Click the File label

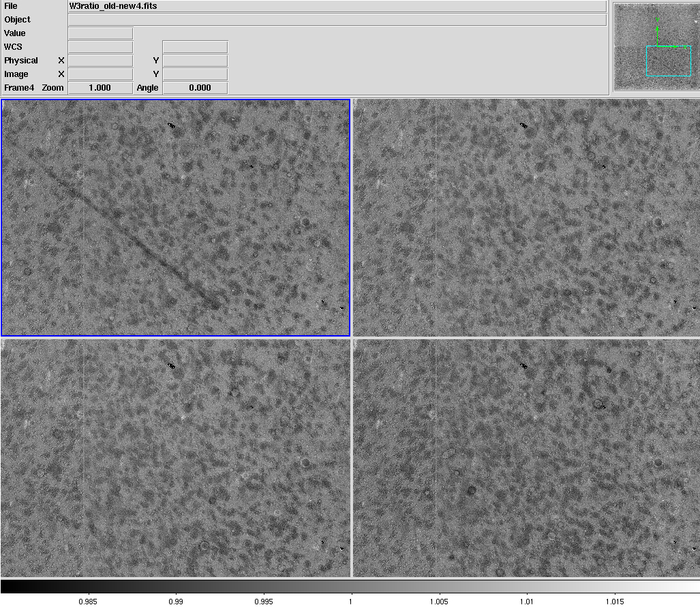click(x=11, y=6)
